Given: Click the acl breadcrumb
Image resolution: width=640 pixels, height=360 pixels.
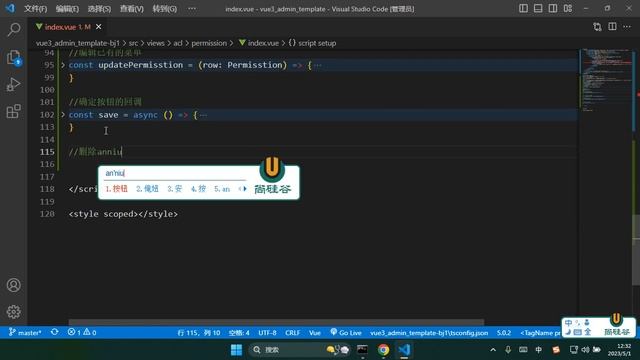Looking at the screenshot, I should click(x=178, y=43).
